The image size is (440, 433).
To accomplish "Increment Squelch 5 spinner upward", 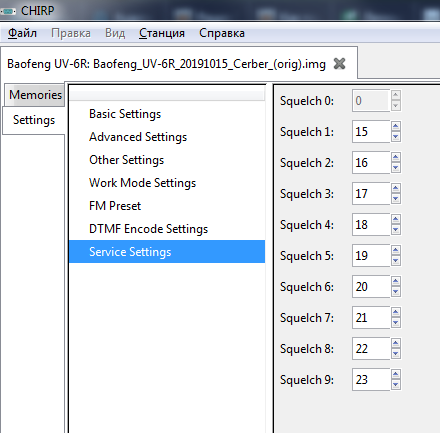I will coord(396,250).
